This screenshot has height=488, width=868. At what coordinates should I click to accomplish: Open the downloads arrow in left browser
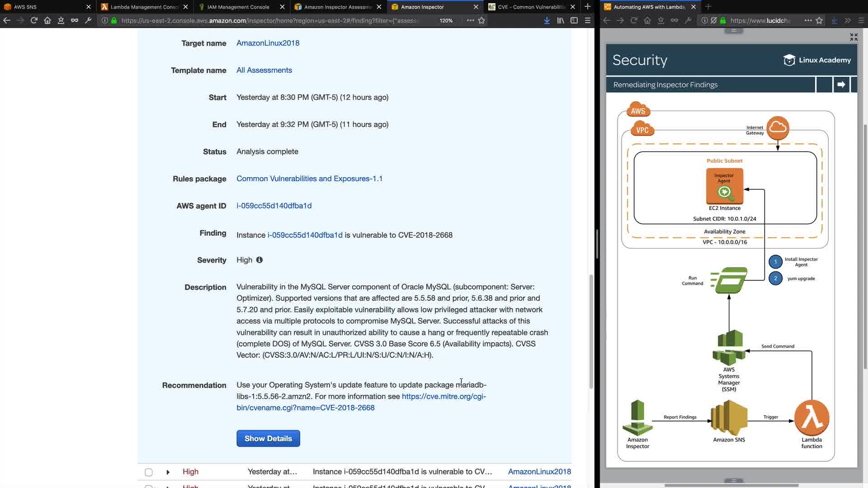547,20
